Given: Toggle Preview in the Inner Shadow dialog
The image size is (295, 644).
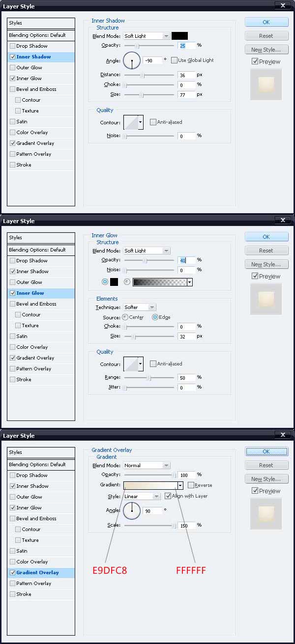Looking at the screenshot, I should point(255,62).
